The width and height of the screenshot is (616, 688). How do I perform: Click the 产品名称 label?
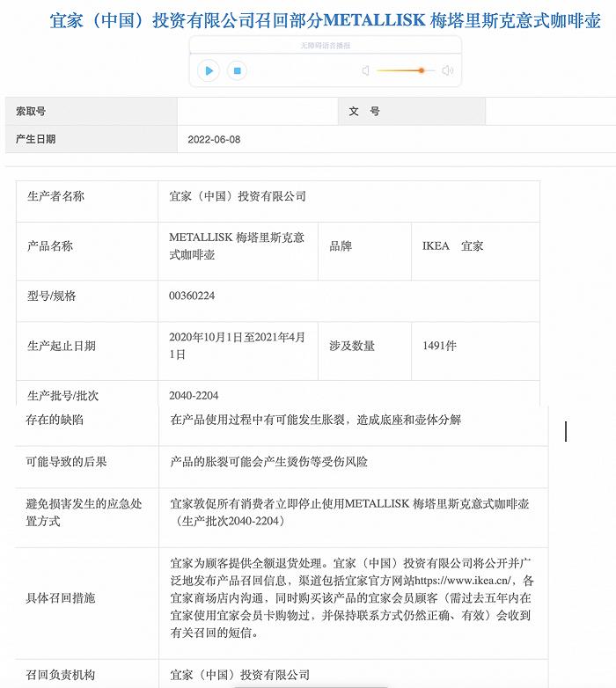pyautogui.click(x=49, y=246)
